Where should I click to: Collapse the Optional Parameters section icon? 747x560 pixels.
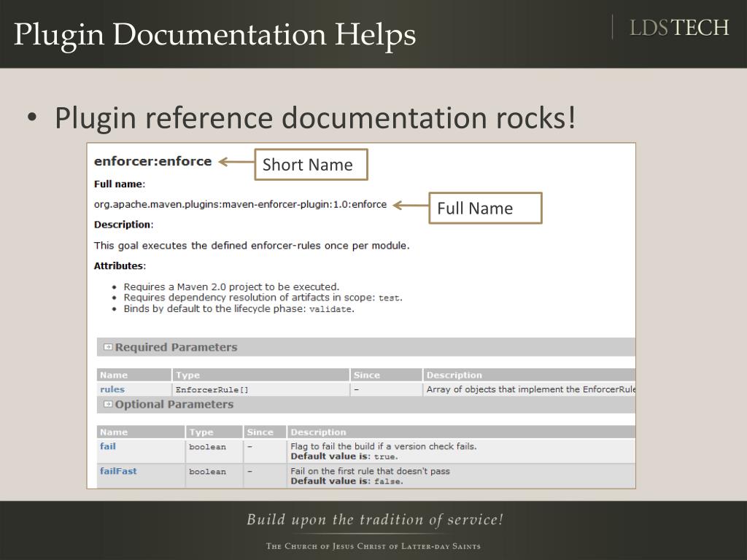click(108, 404)
